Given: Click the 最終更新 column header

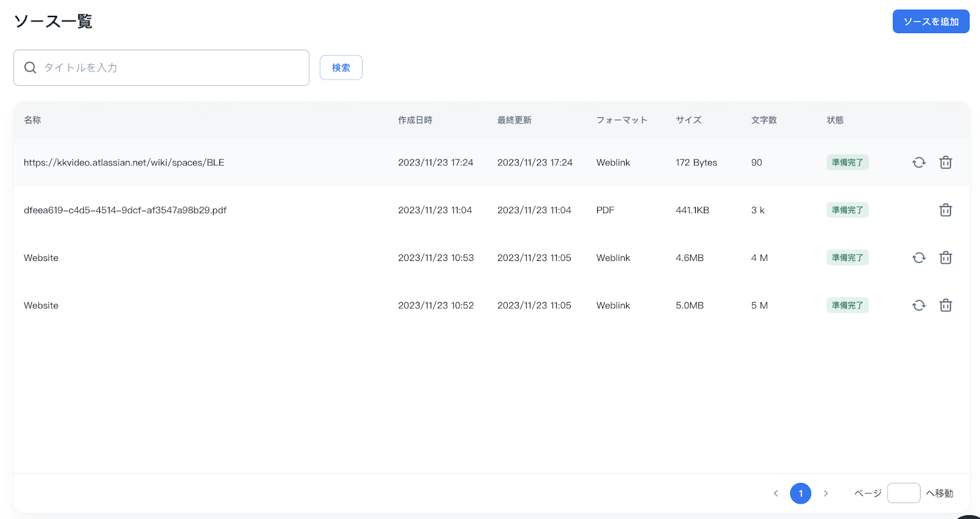Looking at the screenshot, I should pos(514,120).
